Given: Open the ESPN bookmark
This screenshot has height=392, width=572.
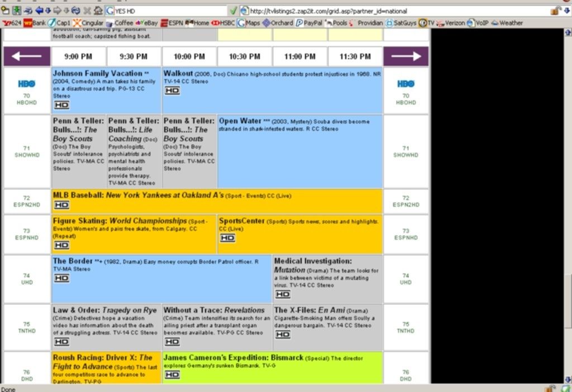Looking at the screenshot, I should 171,23.
